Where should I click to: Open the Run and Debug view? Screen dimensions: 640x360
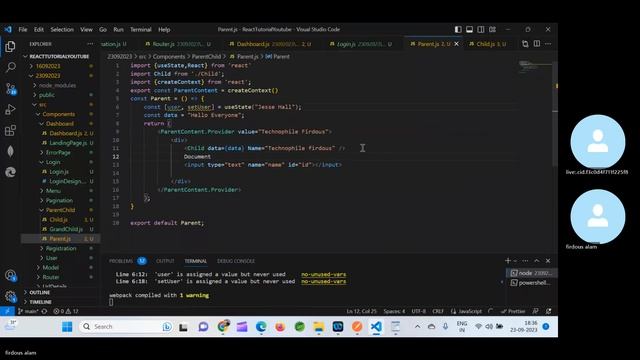pos(10,109)
